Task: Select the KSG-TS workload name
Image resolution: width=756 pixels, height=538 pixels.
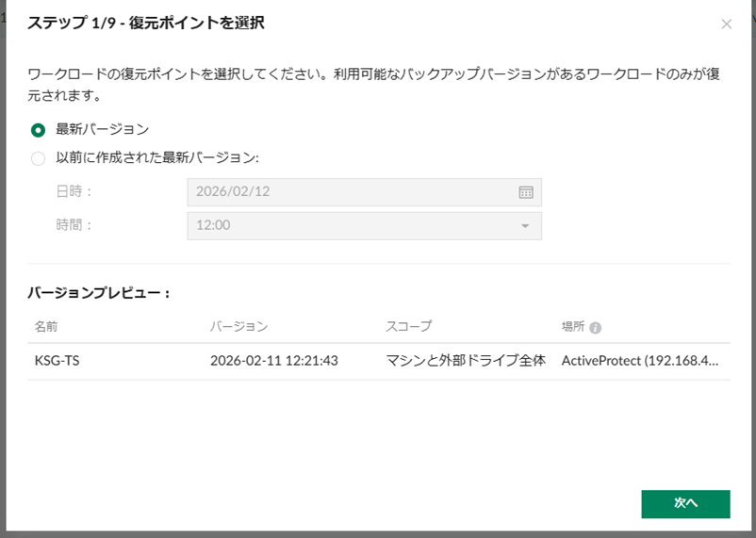Action: click(x=57, y=360)
